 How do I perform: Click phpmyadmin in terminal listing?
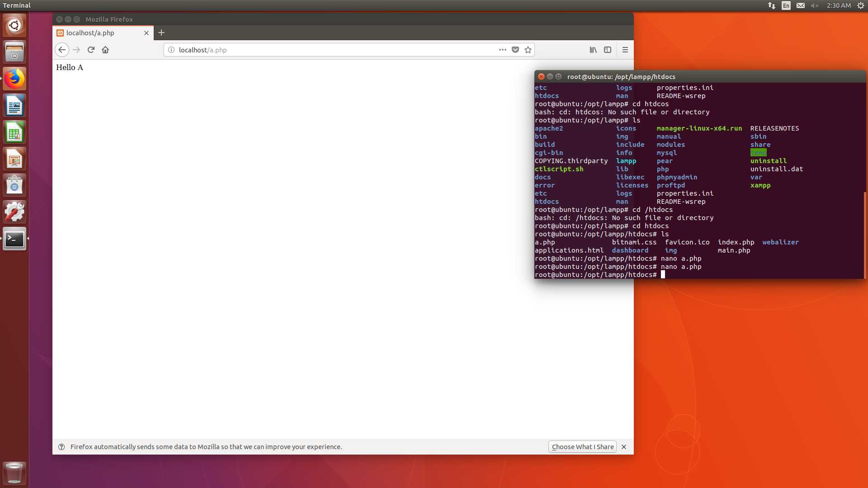point(677,177)
